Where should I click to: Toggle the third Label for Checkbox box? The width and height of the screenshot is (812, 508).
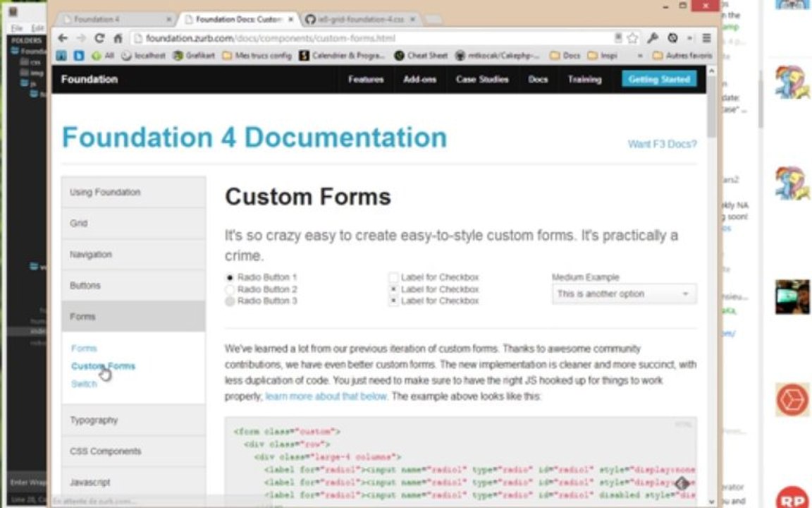tap(393, 301)
